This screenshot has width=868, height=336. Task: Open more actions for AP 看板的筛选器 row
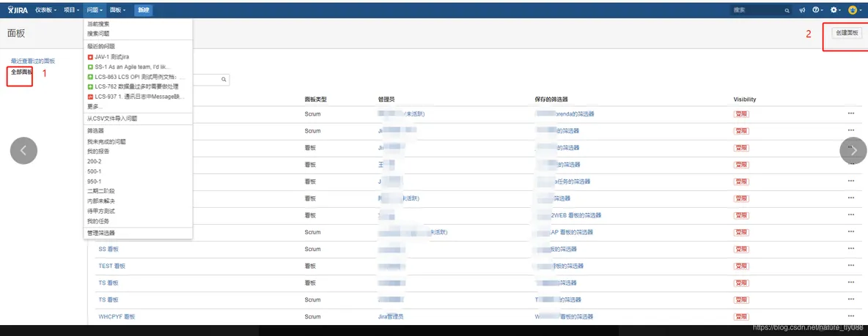851,232
